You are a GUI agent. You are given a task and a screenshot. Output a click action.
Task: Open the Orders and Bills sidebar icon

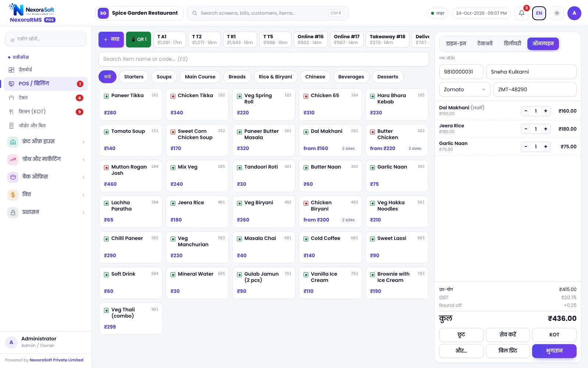[11, 126]
